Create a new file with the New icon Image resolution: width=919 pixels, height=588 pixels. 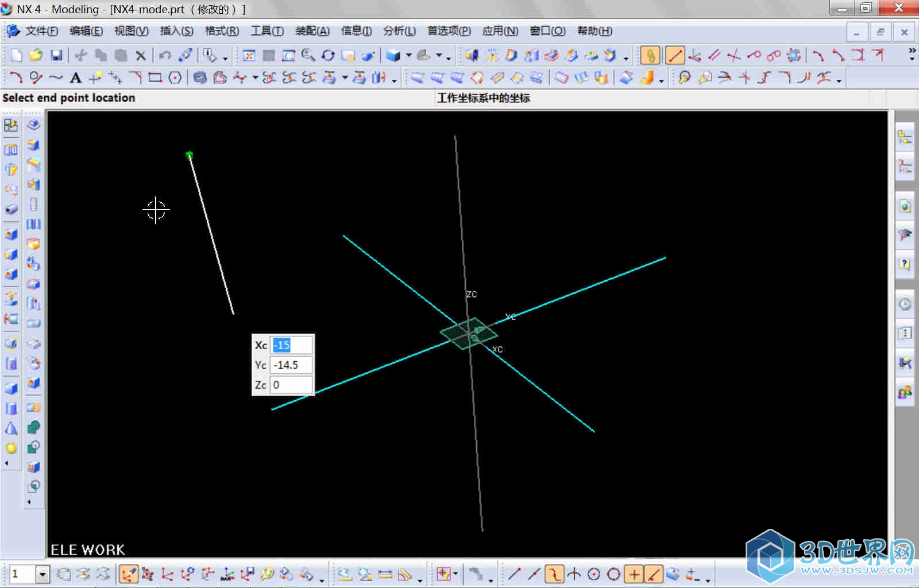click(x=17, y=55)
